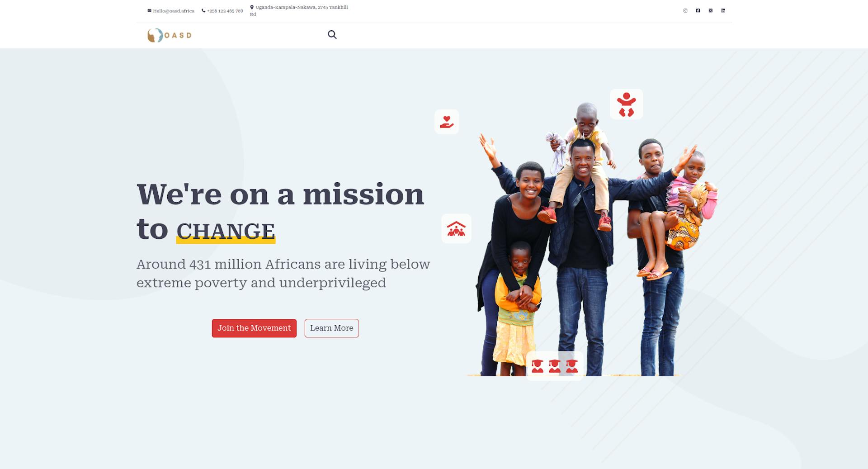The height and width of the screenshot is (469, 868).
Task: Click the map pin icon beside address
Action: (252, 7)
